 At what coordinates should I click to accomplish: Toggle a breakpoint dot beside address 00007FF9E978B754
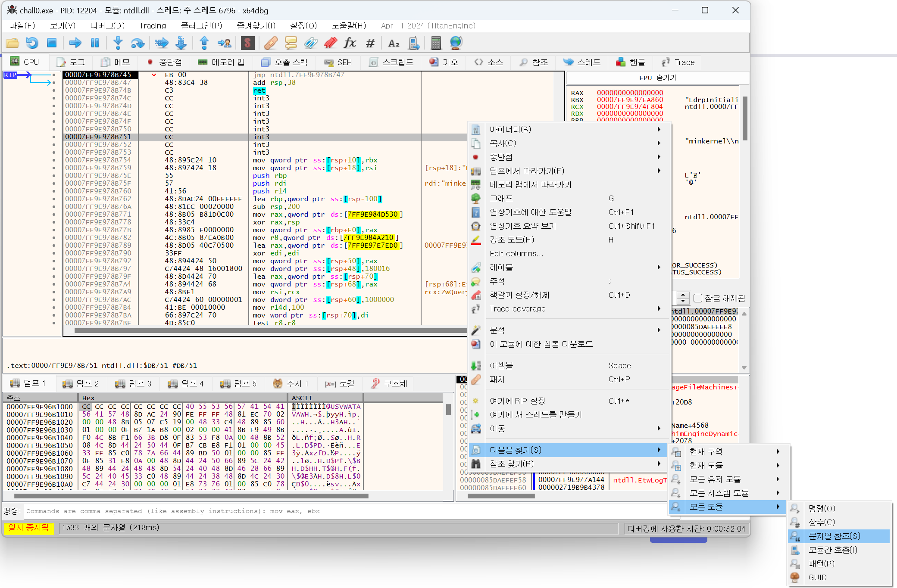pos(53,160)
